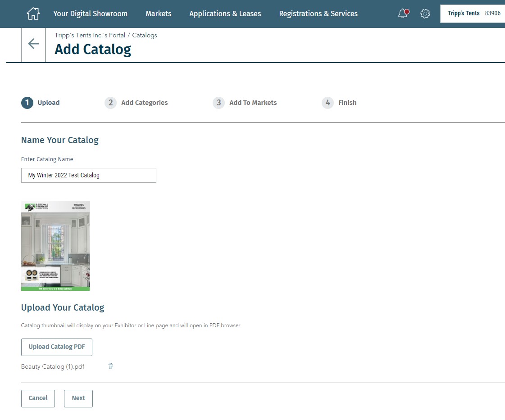
Task: Open the Registrations & Services menu
Action: (x=318, y=14)
